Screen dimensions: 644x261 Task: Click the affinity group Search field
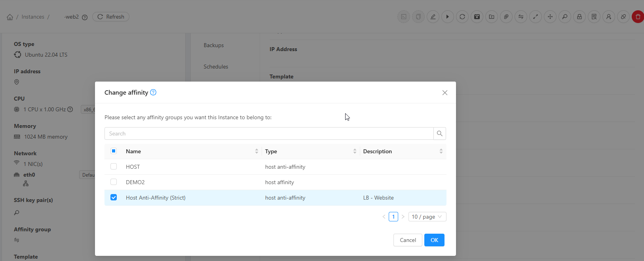[x=269, y=133]
